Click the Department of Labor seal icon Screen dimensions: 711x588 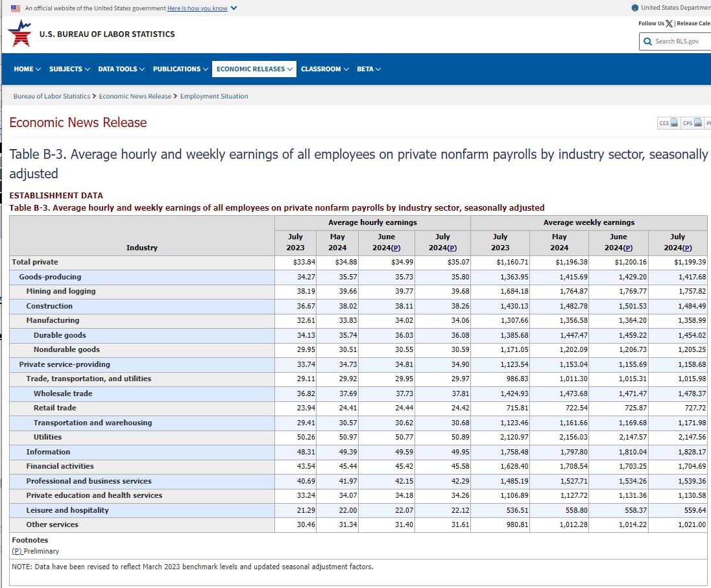(634, 8)
